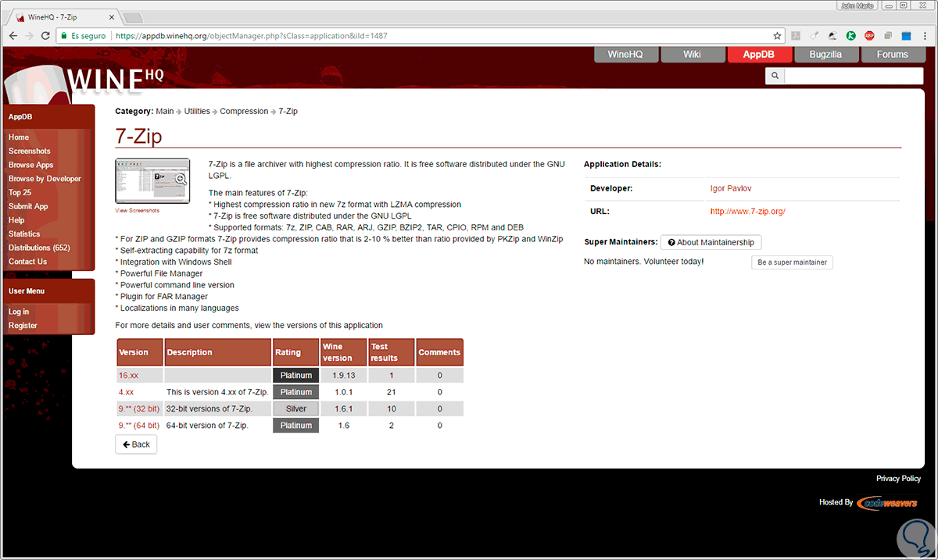Click the About Maintainership button
Viewport: 938px width, 560px height.
tap(711, 242)
